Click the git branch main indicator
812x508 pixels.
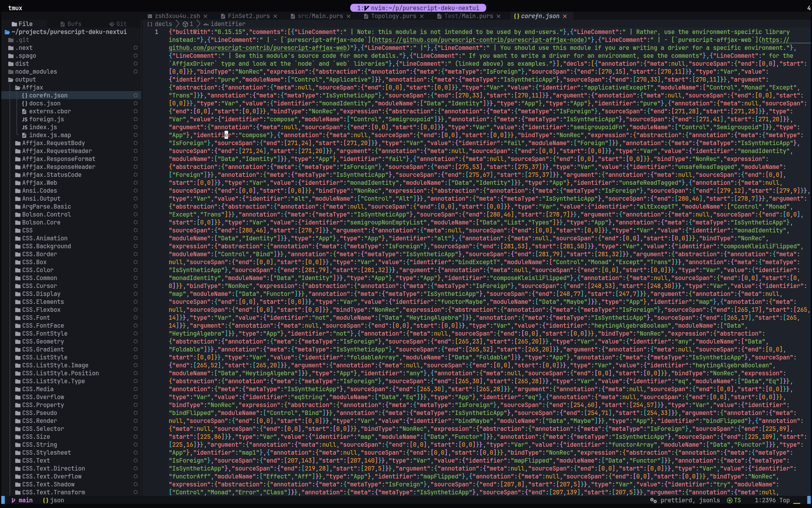(22, 500)
